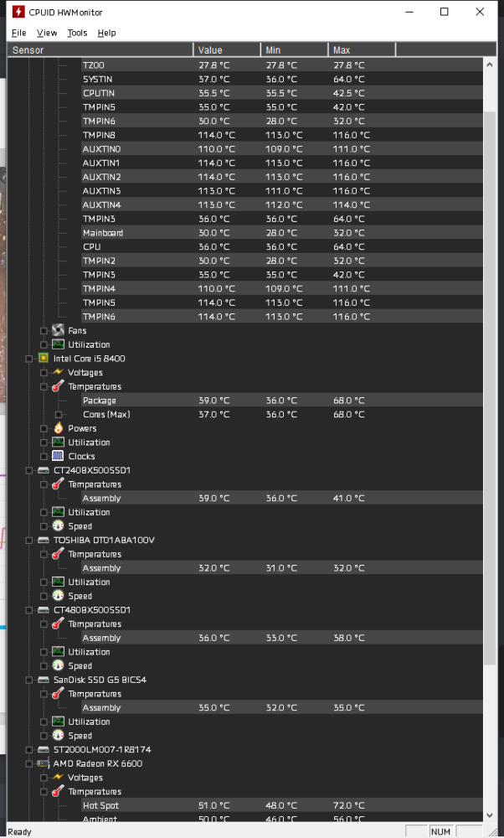Open the Tools menu
Image resolution: width=504 pixels, height=838 pixels.
coord(77,33)
